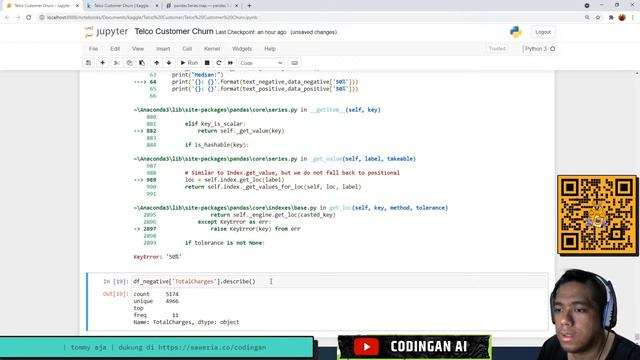Restart kernel and run all cells
Image resolution: width=640 pixels, height=360 pixels.
click(231, 63)
